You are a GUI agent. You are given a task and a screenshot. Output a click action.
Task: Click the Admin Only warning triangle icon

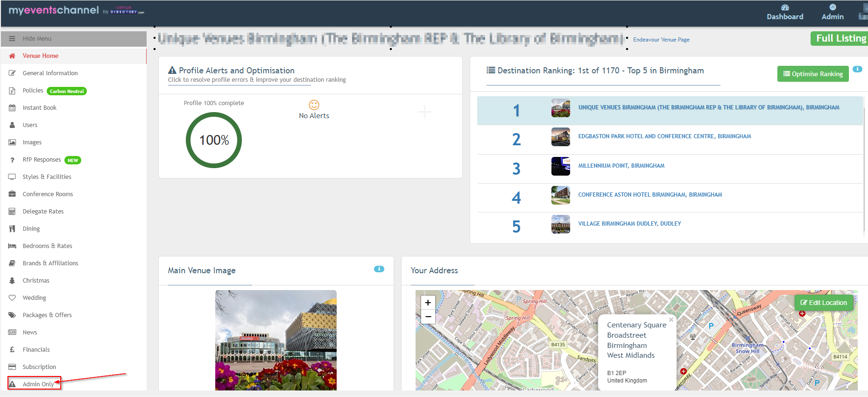pyautogui.click(x=13, y=384)
